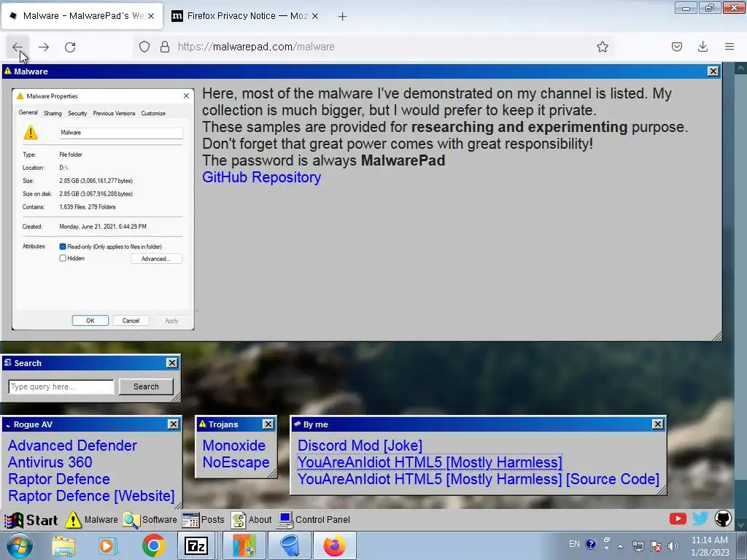Open the GitHub Repository link
This screenshot has height=560, width=747.
(262, 177)
